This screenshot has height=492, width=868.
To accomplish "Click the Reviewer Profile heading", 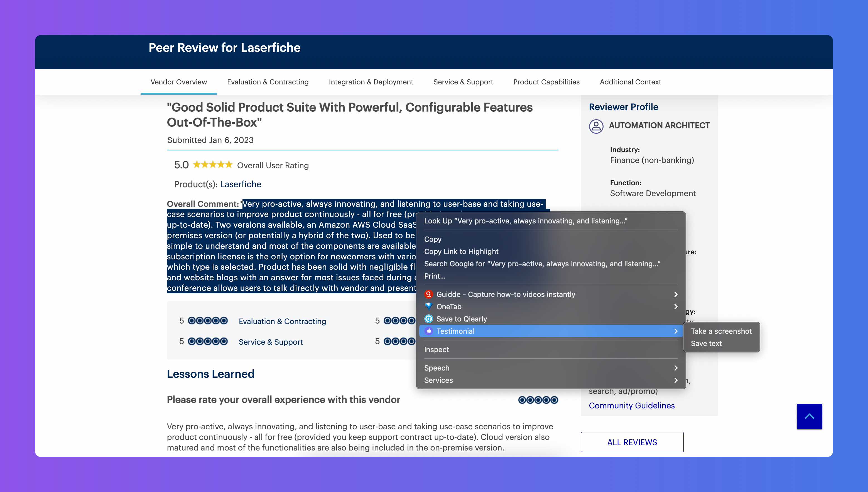I will click(623, 107).
